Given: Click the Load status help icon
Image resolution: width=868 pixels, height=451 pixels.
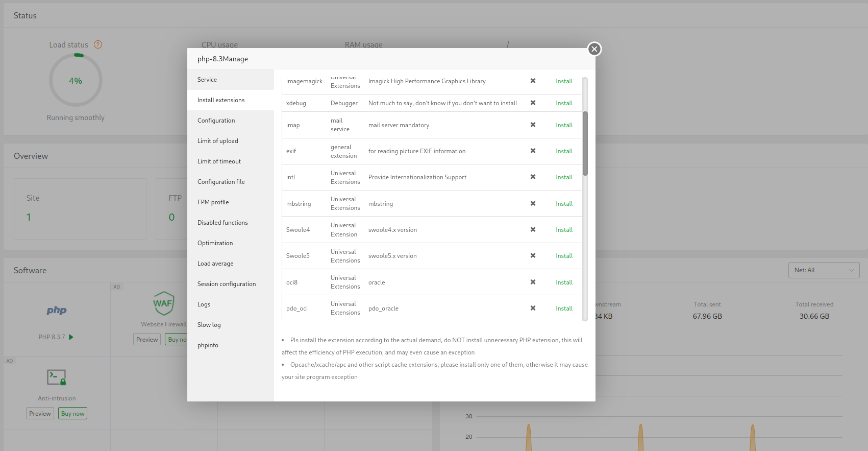Looking at the screenshot, I should (x=98, y=44).
